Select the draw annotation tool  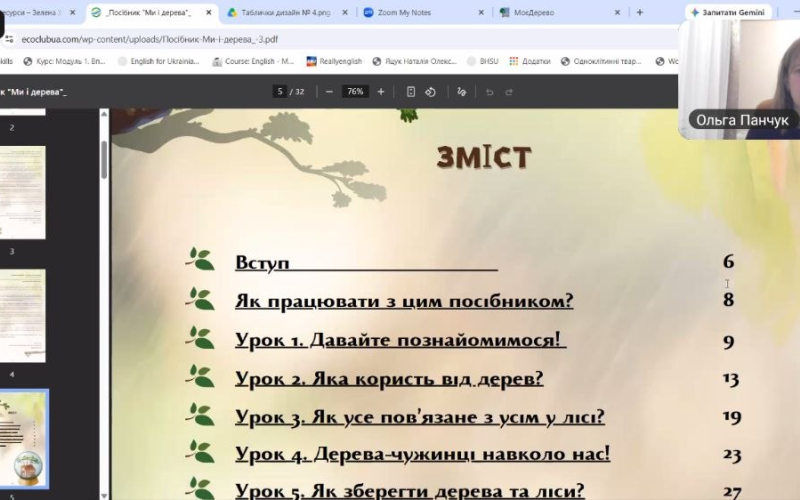(462, 92)
